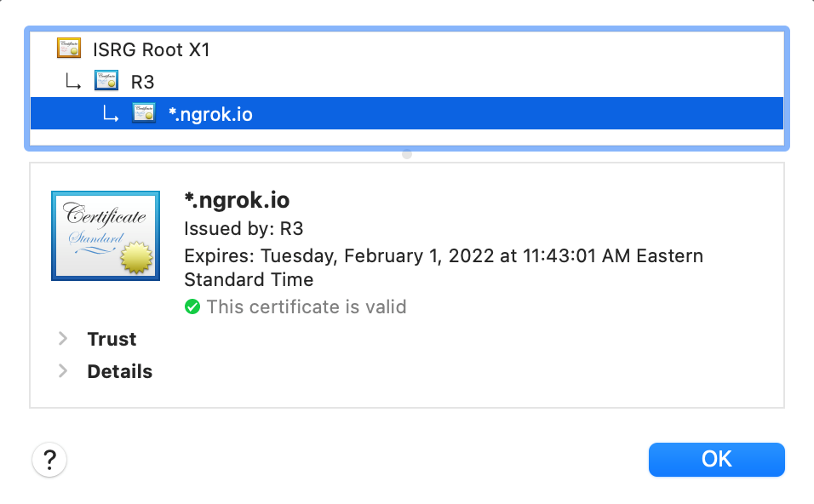Expand the Trust section chevron
The image size is (814, 504).
(x=62, y=339)
